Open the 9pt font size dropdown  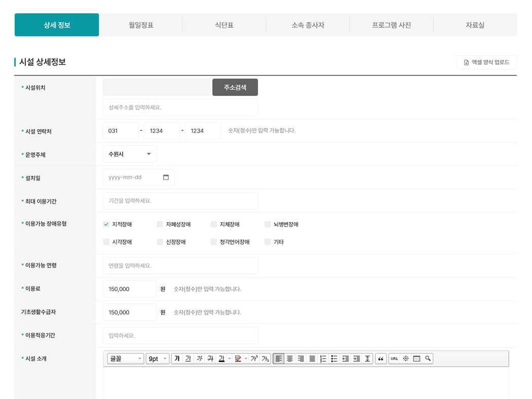coord(158,358)
